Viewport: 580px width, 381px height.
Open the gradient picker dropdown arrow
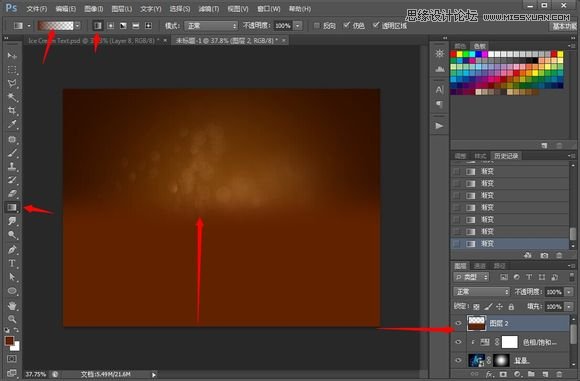pos(77,26)
